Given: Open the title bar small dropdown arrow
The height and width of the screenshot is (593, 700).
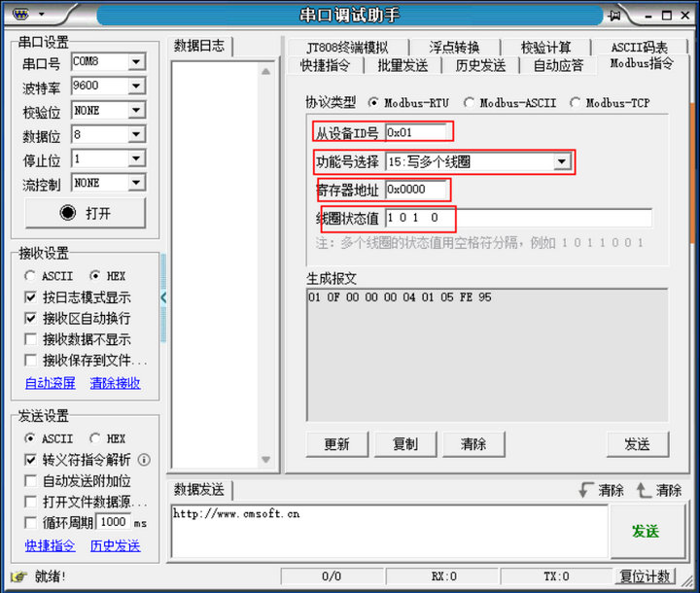Looking at the screenshot, I should [42, 15].
